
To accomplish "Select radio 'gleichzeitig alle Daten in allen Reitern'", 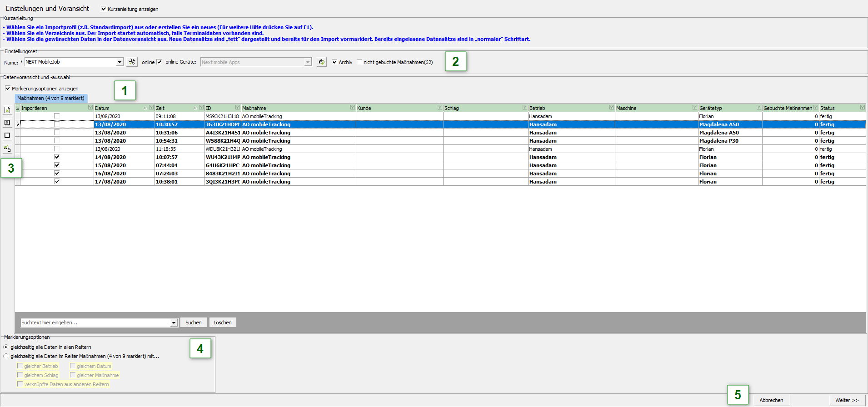I will coord(6,347).
